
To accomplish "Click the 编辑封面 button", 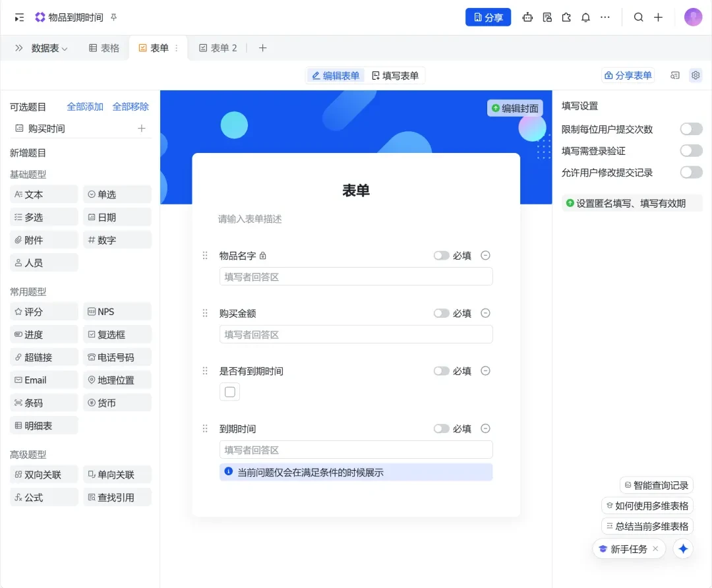I will coord(515,108).
